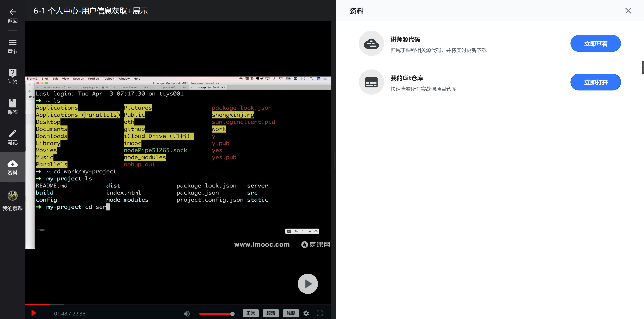Switch line via 线路 button
The height and width of the screenshot is (319, 644).
point(291,313)
